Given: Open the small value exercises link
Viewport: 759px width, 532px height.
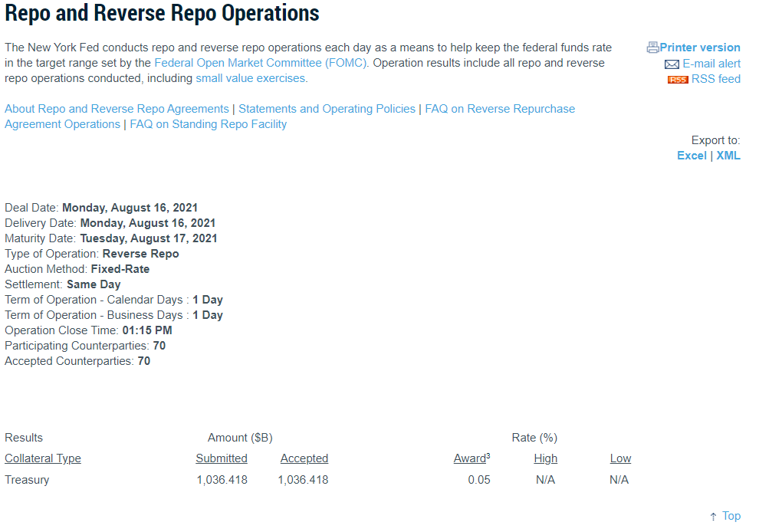Looking at the screenshot, I should 250,78.
